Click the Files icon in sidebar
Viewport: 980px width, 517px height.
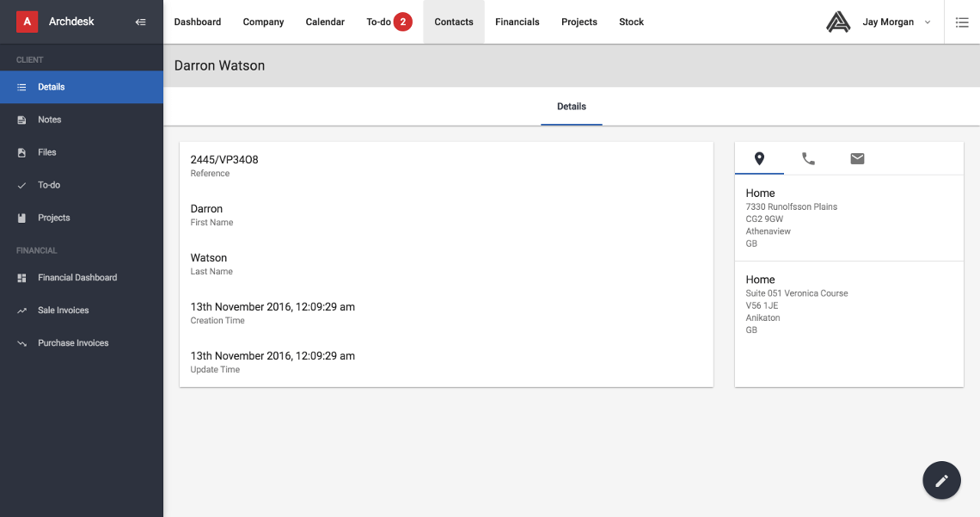point(21,152)
